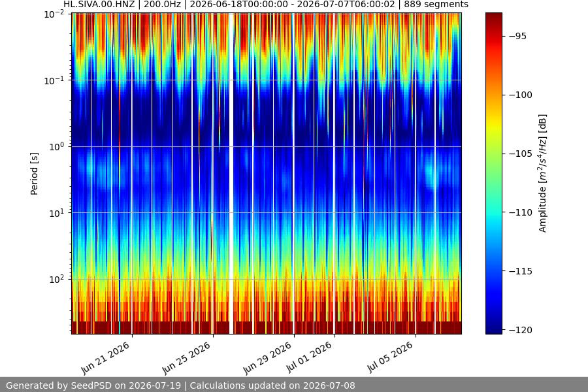Click the −95 colorbar tick label
This screenshot has height=392, width=588.
[518, 37]
